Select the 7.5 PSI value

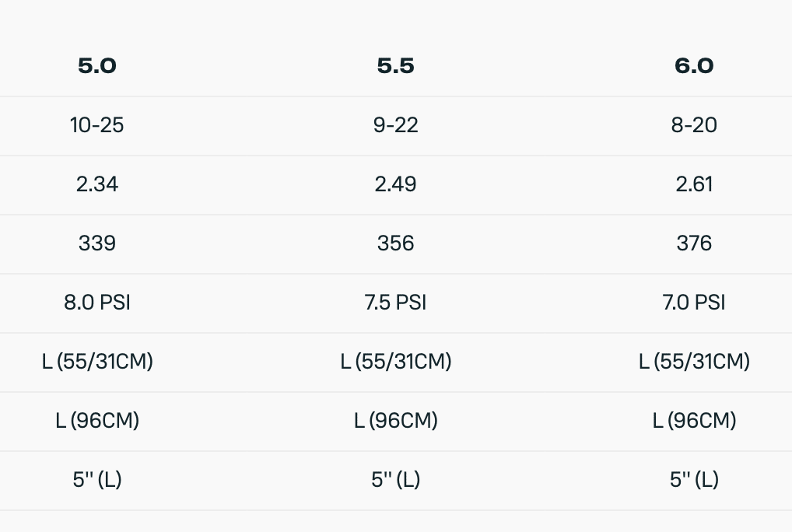[x=395, y=303]
